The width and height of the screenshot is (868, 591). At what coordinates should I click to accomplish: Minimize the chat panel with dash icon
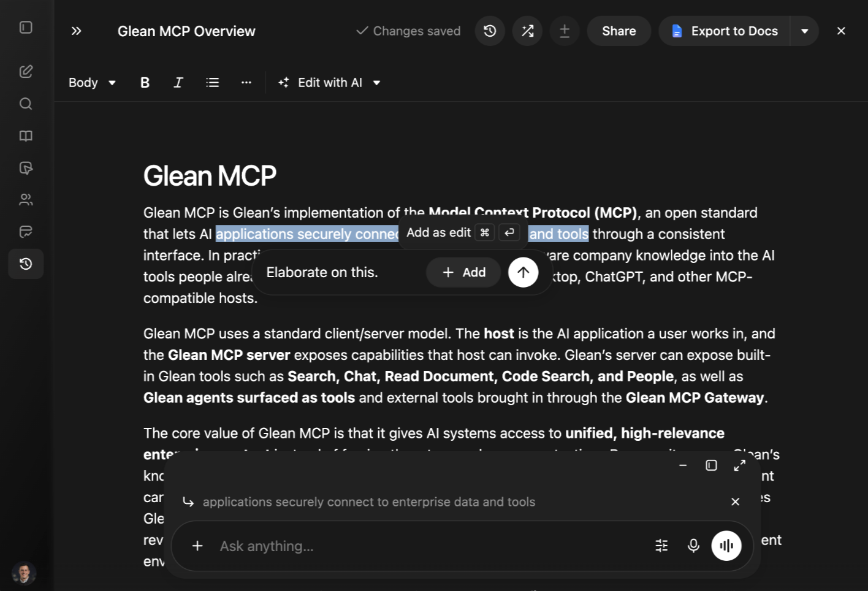point(683,465)
